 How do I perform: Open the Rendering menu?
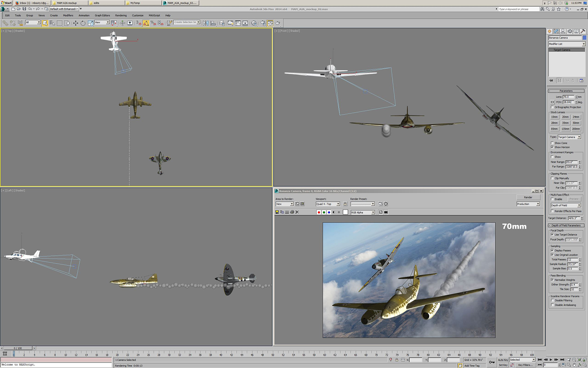click(121, 15)
